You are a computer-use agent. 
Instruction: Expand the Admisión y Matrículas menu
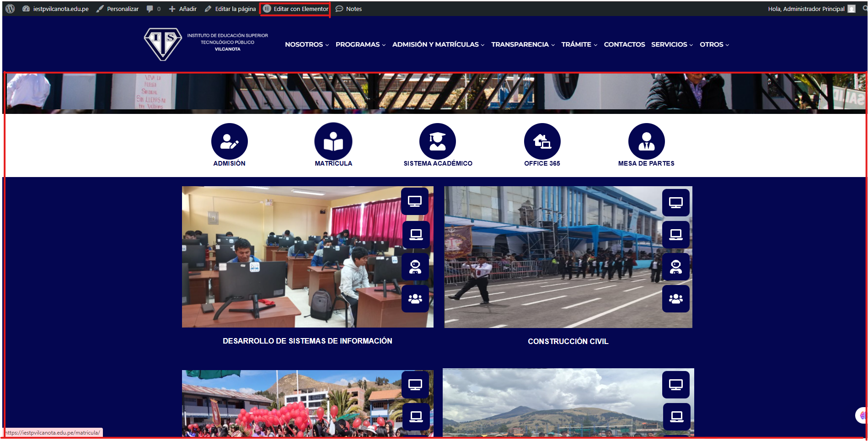click(438, 44)
